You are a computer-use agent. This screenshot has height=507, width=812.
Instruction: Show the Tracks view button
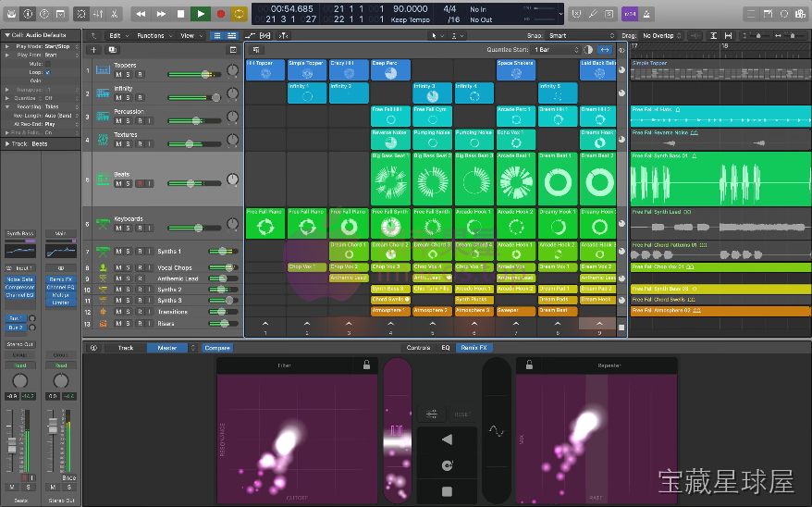[231, 36]
